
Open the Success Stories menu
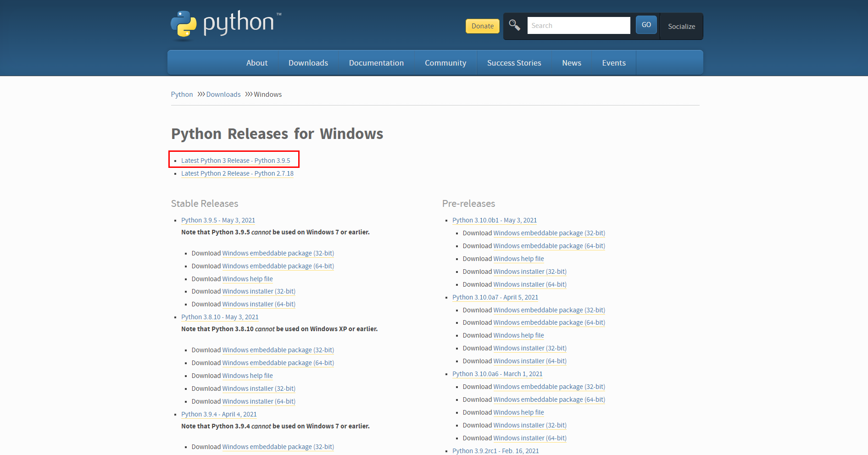(514, 63)
